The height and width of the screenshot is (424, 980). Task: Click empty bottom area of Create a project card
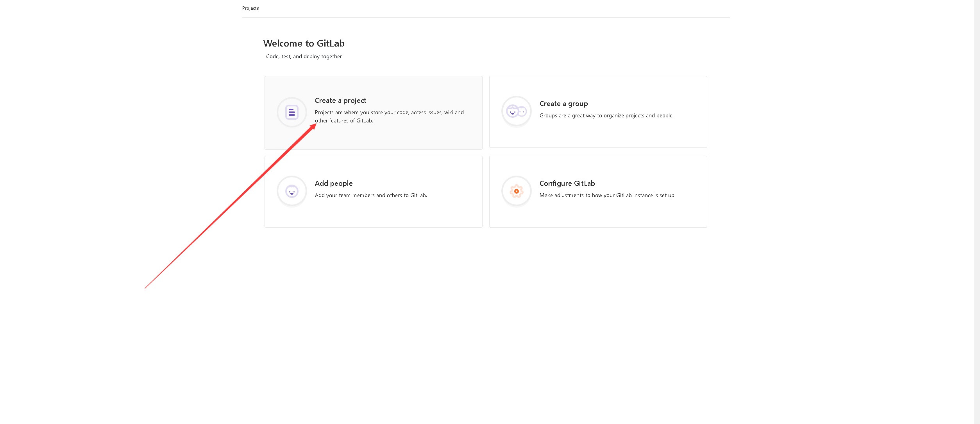pyautogui.click(x=391, y=139)
